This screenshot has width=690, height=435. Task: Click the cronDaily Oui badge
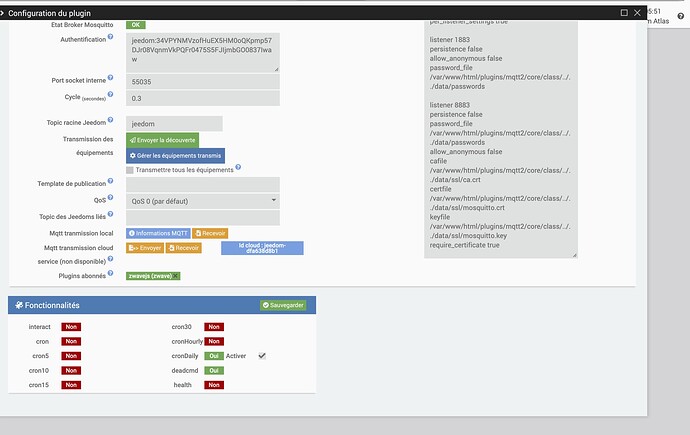(x=214, y=356)
